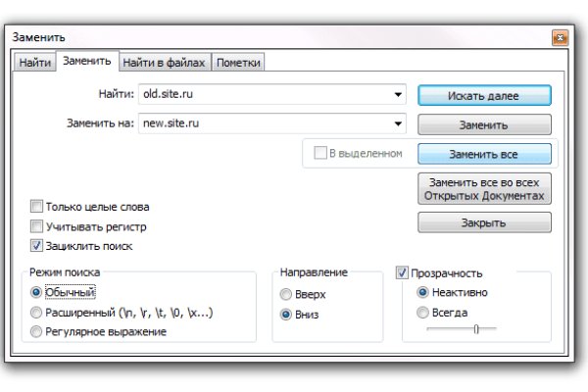The width and height of the screenshot is (588, 392).
Task: Click the transparency slider handle
Action: tap(475, 329)
